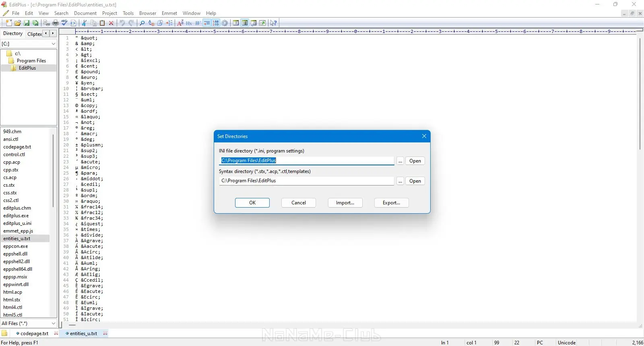Select the Program Files folder in tree

[31, 61]
